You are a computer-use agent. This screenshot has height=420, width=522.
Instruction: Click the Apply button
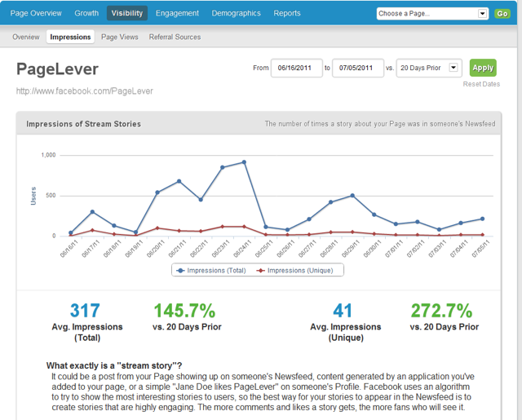[483, 68]
